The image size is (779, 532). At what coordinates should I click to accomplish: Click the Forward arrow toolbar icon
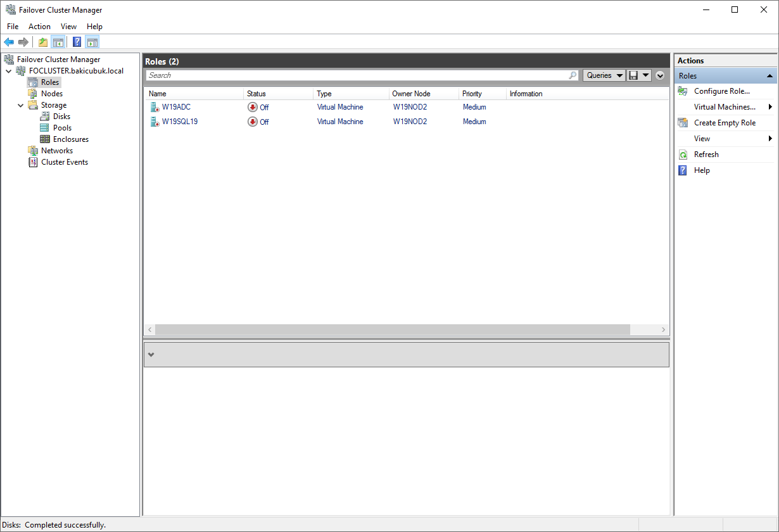pos(23,42)
